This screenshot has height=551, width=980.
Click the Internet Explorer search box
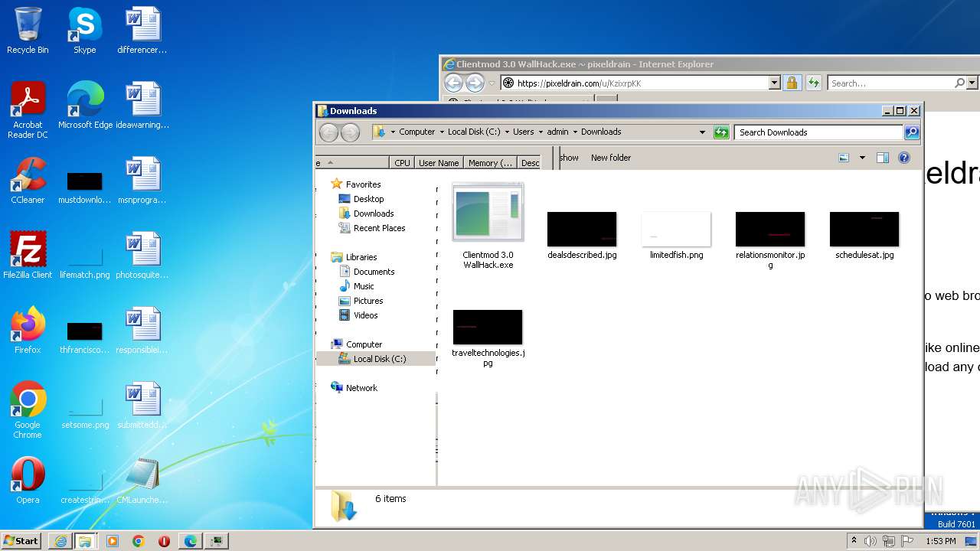[890, 83]
